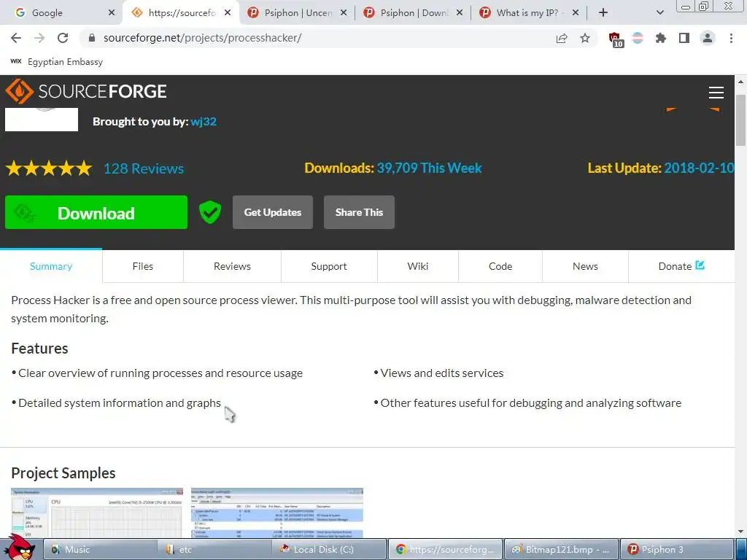The height and width of the screenshot is (560, 747).
Task: Open the Chrome profile avatar
Action: [x=708, y=38]
